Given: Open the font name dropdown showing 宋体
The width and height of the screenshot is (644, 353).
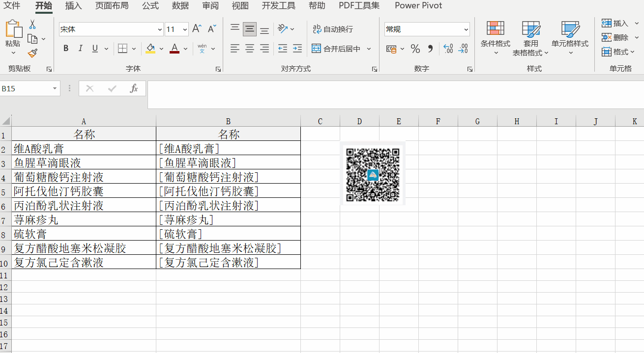Looking at the screenshot, I should 160,29.
